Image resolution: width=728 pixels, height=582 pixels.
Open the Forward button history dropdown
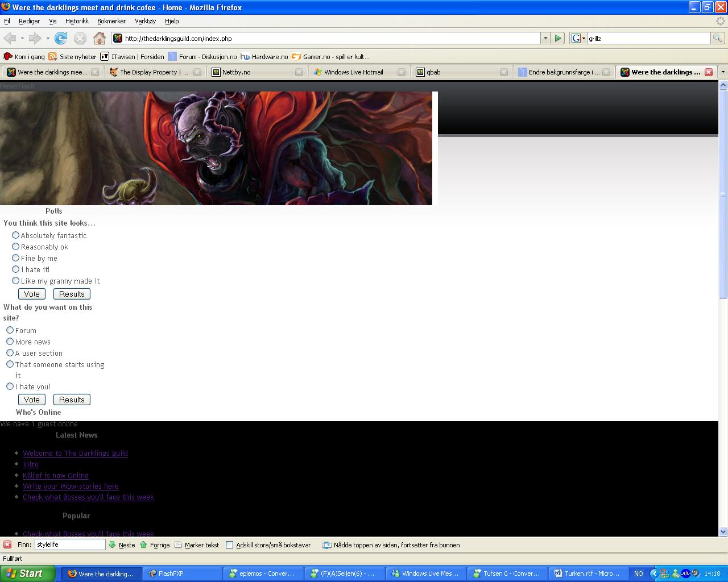(x=48, y=38)
